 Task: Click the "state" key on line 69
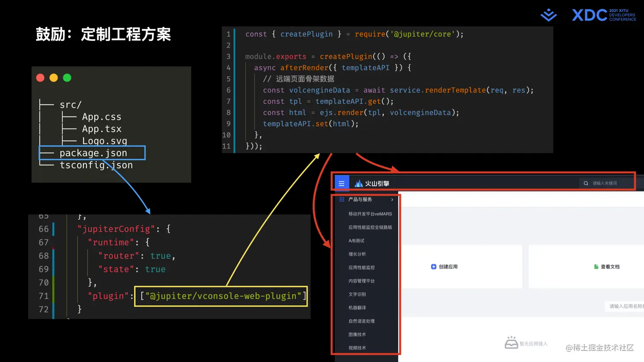point(116,269)
